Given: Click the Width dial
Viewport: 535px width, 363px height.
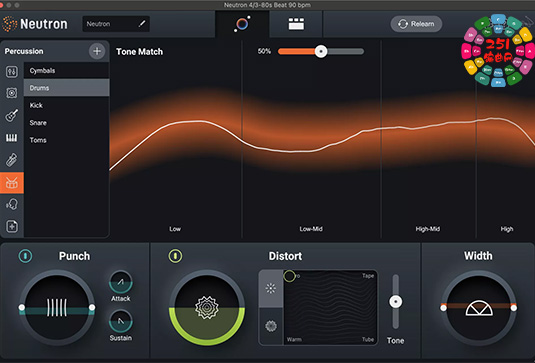Looking at the screenshot, I should click(x=479, y=308).
